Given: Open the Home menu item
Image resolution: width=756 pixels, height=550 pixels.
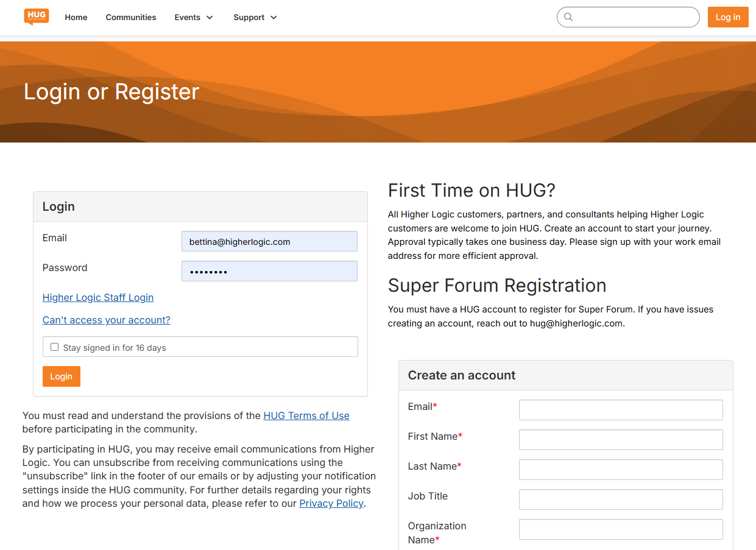Looking at the screenshot, I should click(x=76, y=17).
